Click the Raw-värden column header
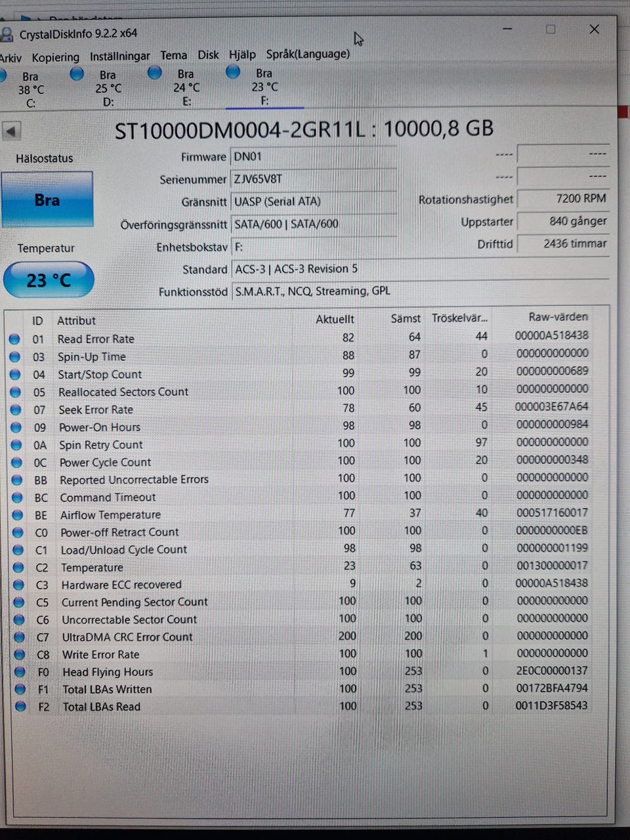This screenshot has height=840, width=630. [558, 317]
